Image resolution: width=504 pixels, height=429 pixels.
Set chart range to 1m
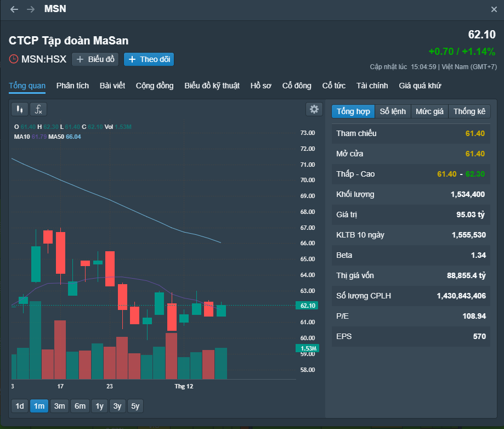39,406
